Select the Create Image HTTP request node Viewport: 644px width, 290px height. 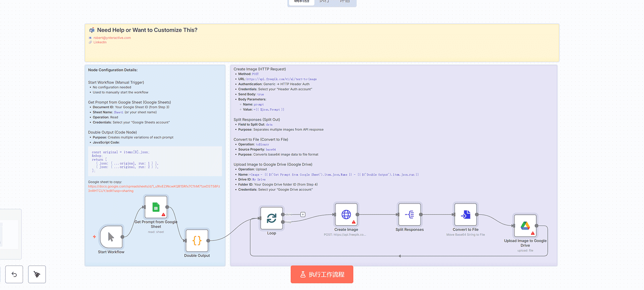[346, 214]
